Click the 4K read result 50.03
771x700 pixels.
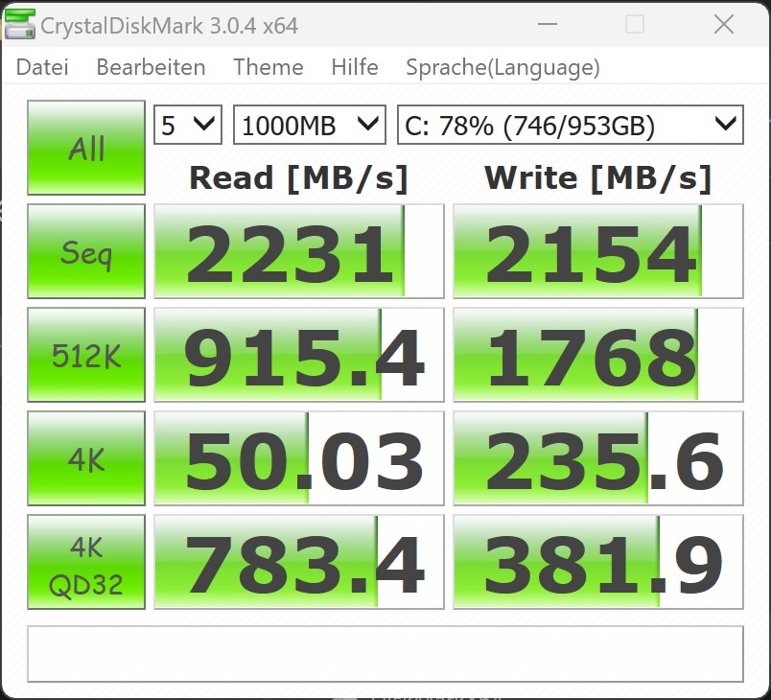point(299,458)
